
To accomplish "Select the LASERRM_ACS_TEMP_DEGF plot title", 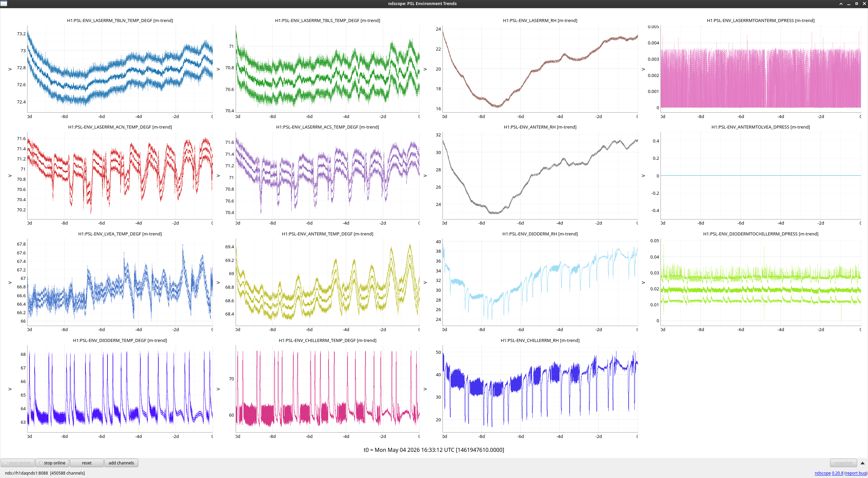I will pos(328,127).
